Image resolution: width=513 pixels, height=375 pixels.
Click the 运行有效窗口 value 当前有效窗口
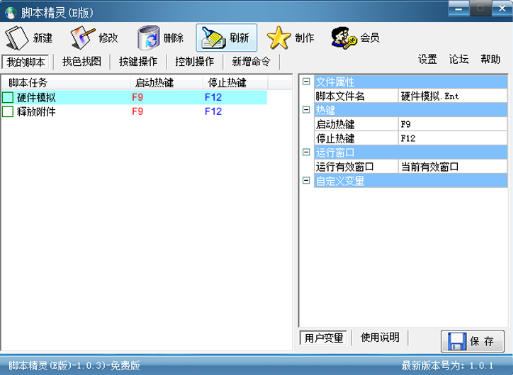453,167
